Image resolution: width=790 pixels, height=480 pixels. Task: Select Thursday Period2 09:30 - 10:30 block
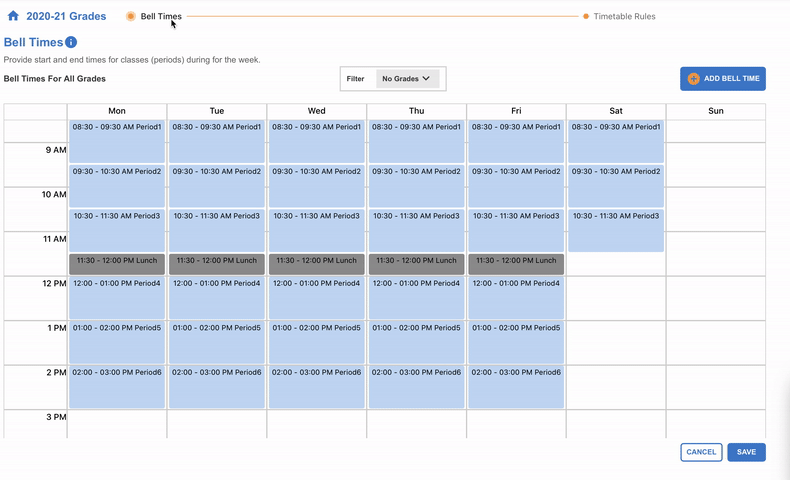[x=416, y=185]
